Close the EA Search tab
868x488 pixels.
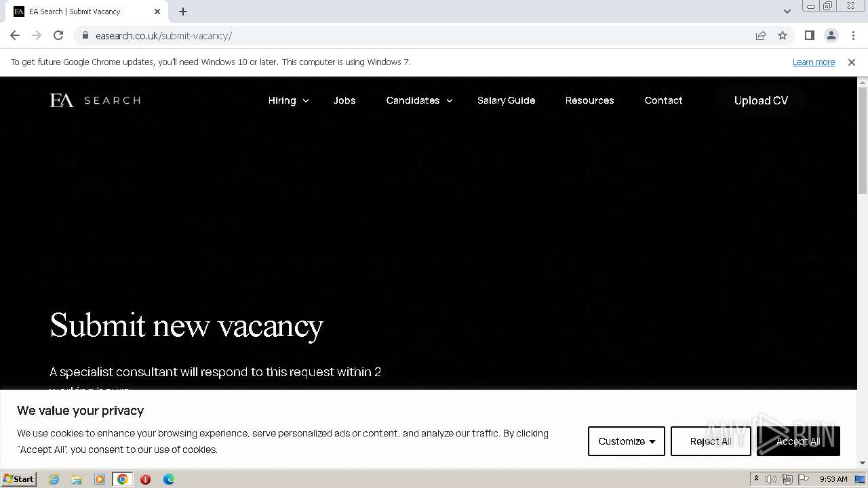[x=157, y=12]
